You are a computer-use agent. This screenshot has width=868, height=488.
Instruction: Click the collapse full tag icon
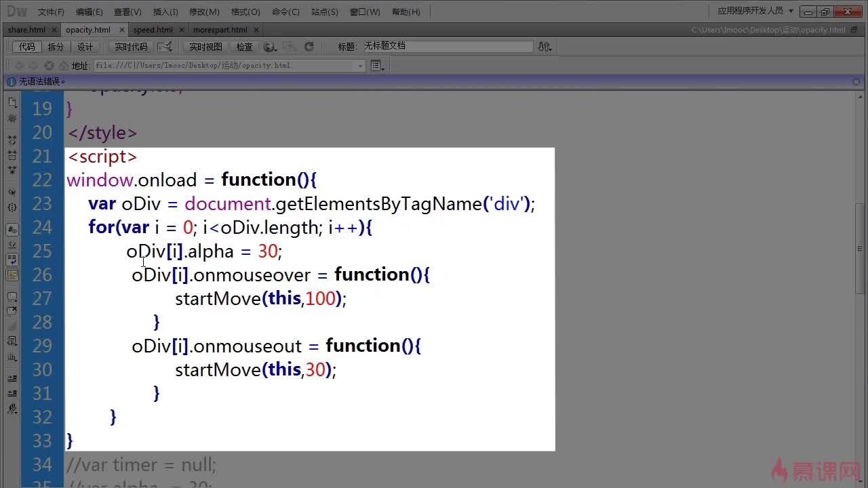click(x=12, y=140)
